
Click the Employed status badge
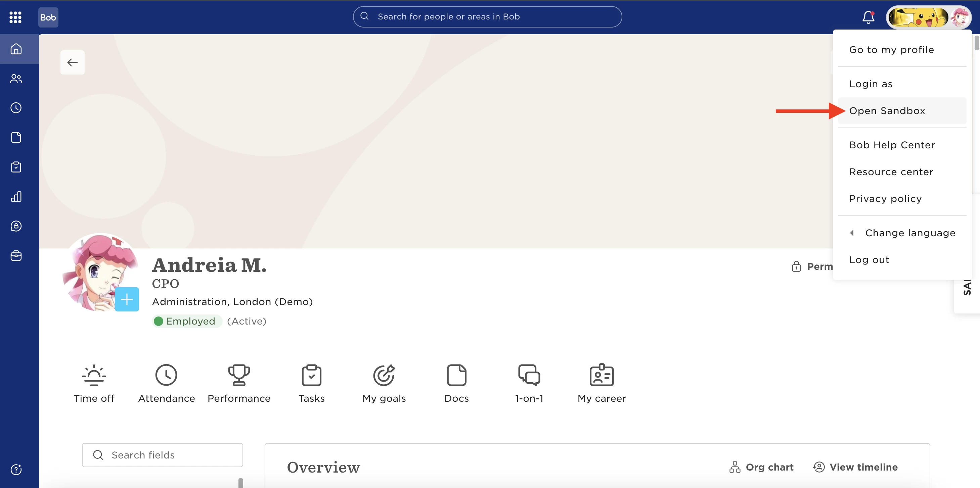click(187, 321)
